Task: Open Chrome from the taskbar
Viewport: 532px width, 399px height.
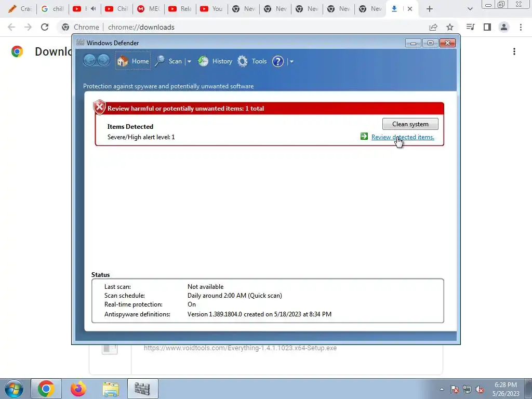Action: [x=46, y=389]
